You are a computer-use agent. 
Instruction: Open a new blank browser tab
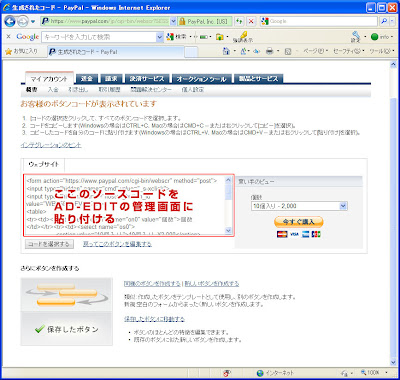(x=191, y=52)
